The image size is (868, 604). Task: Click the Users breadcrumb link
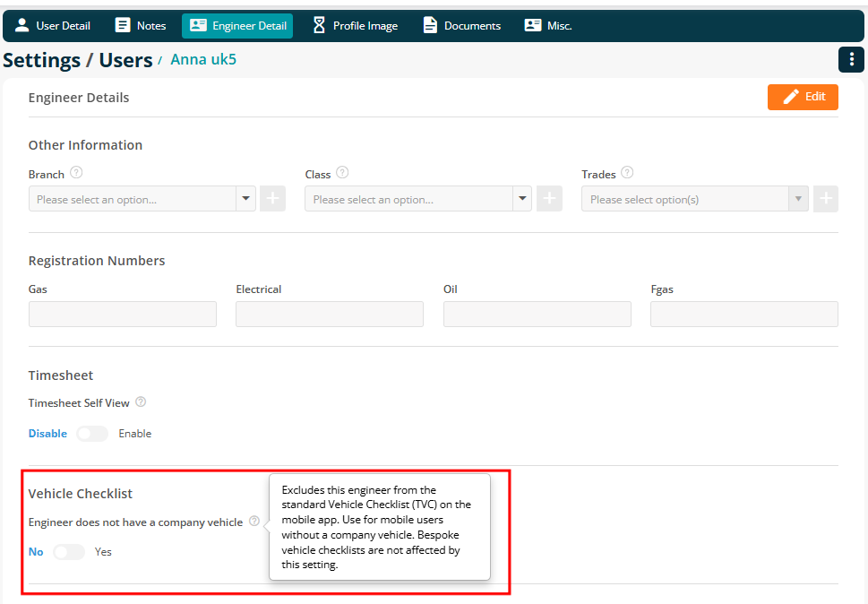pyautogui.click(x=125, y=60)
